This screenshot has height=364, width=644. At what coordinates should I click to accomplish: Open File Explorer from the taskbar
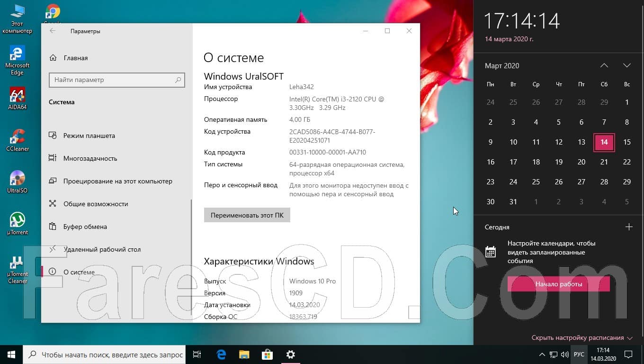(244, 355)
